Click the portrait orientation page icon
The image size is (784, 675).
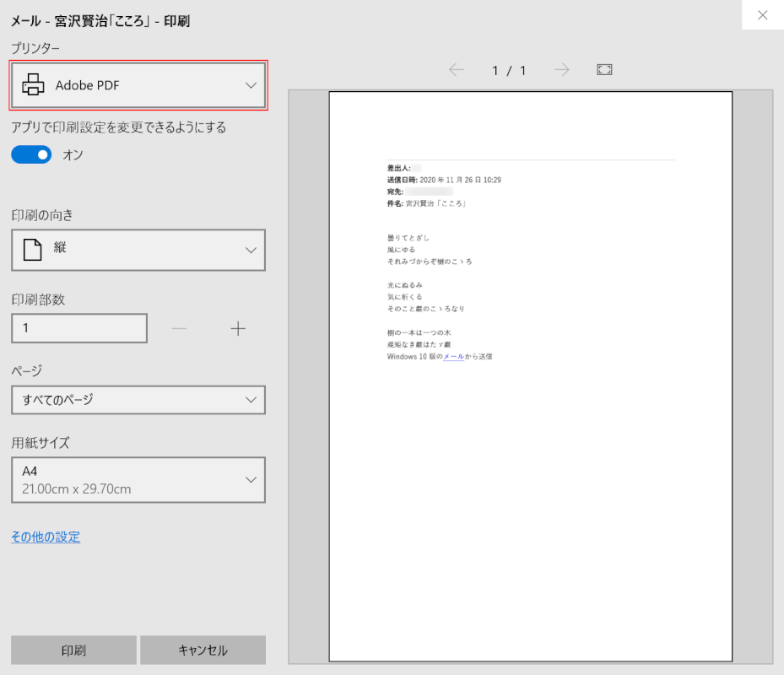click(31, 250)
